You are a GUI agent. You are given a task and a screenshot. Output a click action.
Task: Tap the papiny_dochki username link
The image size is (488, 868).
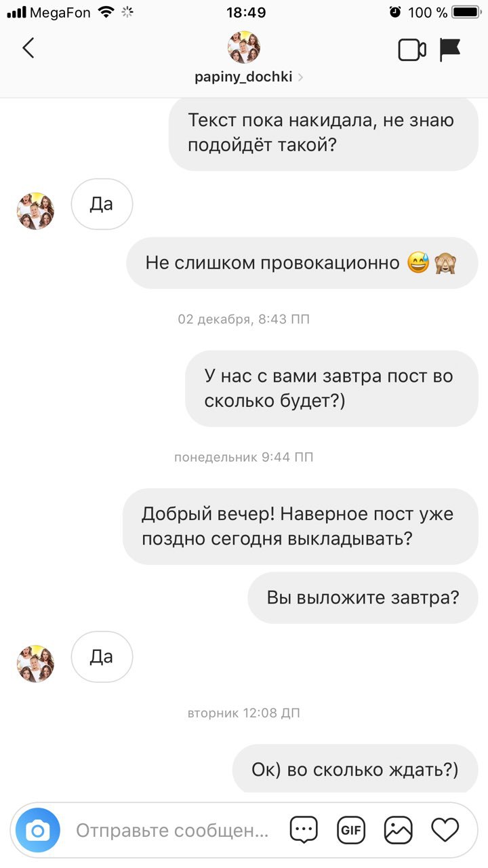[x=244, y=77]
